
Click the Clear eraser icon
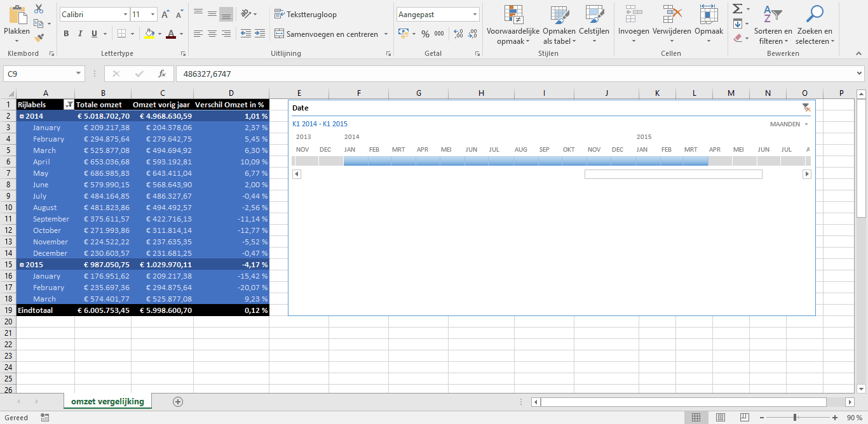click(x=737, y=38)
